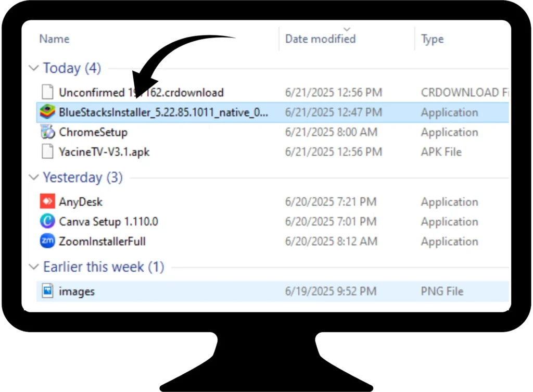Click the Application type for BlueStacks installer
Image resolution: width=533 pixels, height=392 pixels.
(449, 112)
